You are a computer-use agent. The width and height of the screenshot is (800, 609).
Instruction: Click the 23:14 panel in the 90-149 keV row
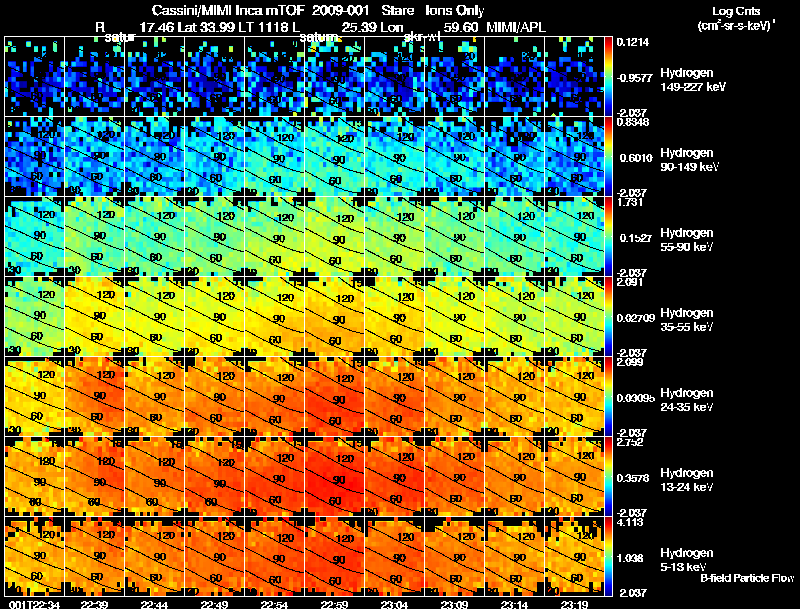click(x=515, y=157)
